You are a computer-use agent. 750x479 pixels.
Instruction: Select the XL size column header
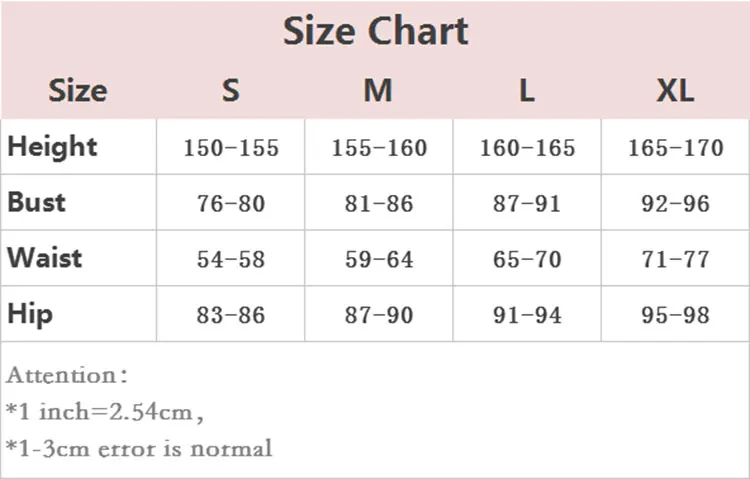(675, 90)
